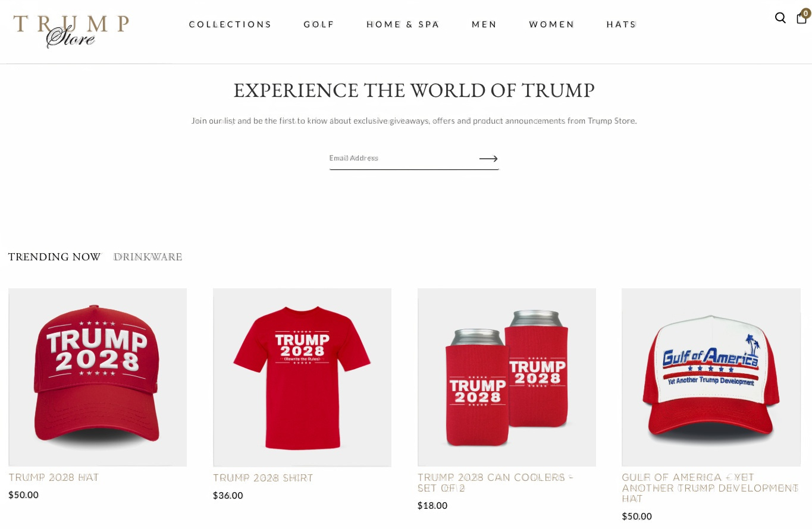Open the Trump 2028 Hat title link
The width and height of the screenshot is (812, 529).
click(54, 477)
